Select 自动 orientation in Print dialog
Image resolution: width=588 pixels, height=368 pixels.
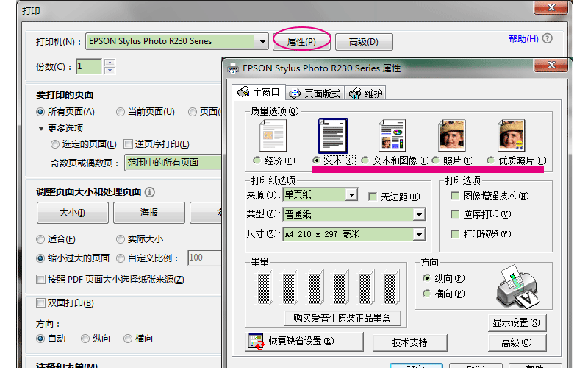pyautogui.click(x=40, y=339)
